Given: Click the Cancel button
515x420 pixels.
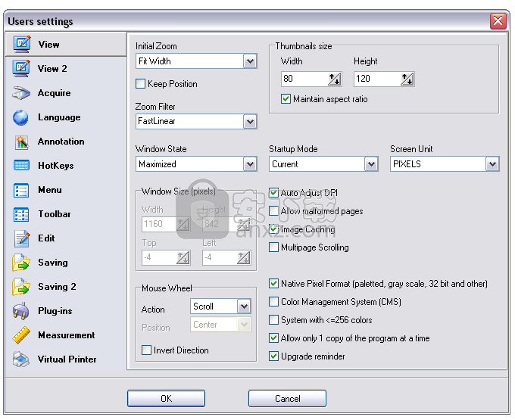Looking at the screenshot, I should click(x=287, y=398).
